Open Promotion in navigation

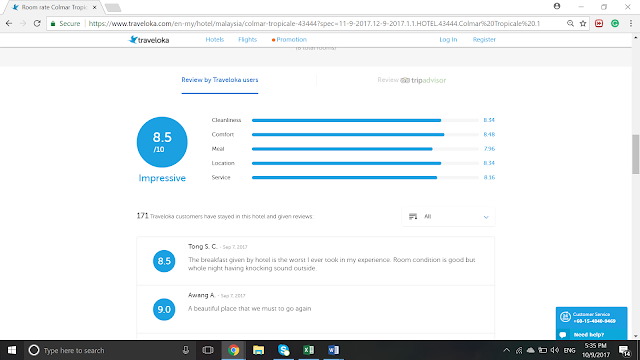[x=289, y=40]
